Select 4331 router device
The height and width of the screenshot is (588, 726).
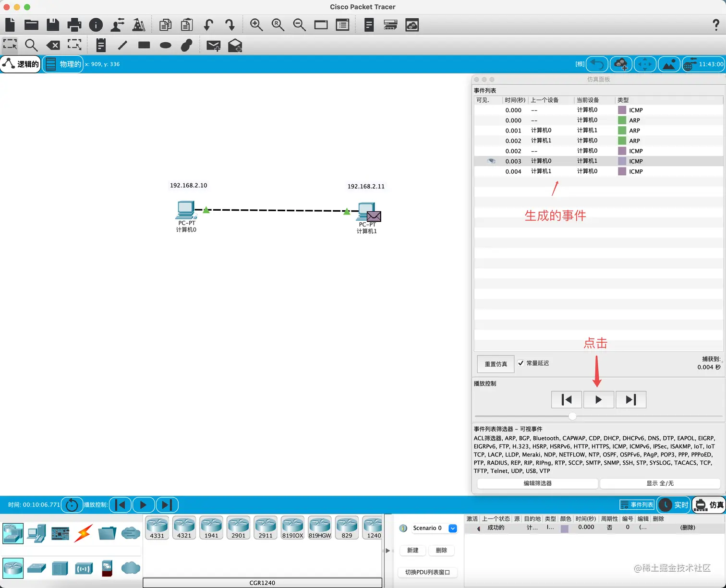coord(157,528)
